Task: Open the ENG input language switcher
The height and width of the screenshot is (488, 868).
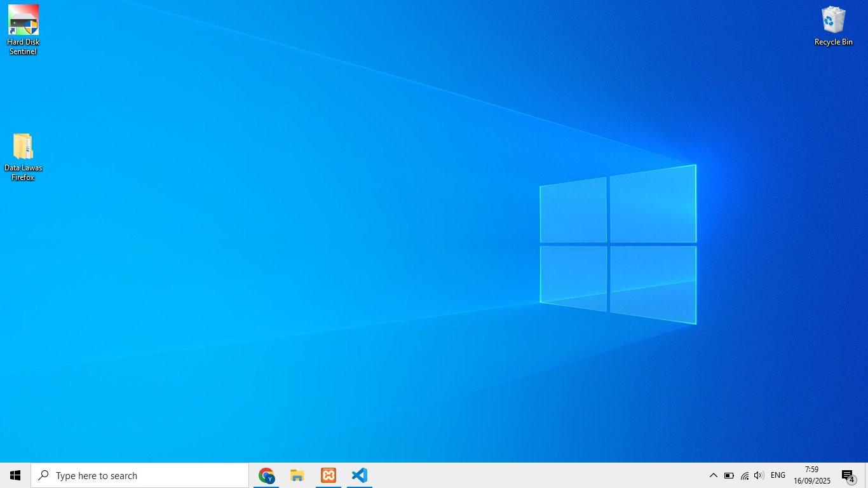Action: [778, 476]
